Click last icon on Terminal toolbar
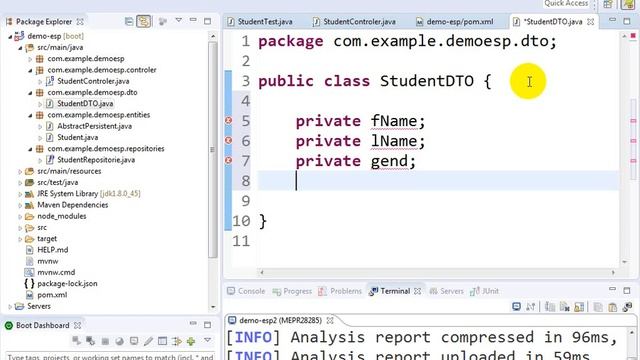Screen dimensions: 640x360 click(627, 307)
